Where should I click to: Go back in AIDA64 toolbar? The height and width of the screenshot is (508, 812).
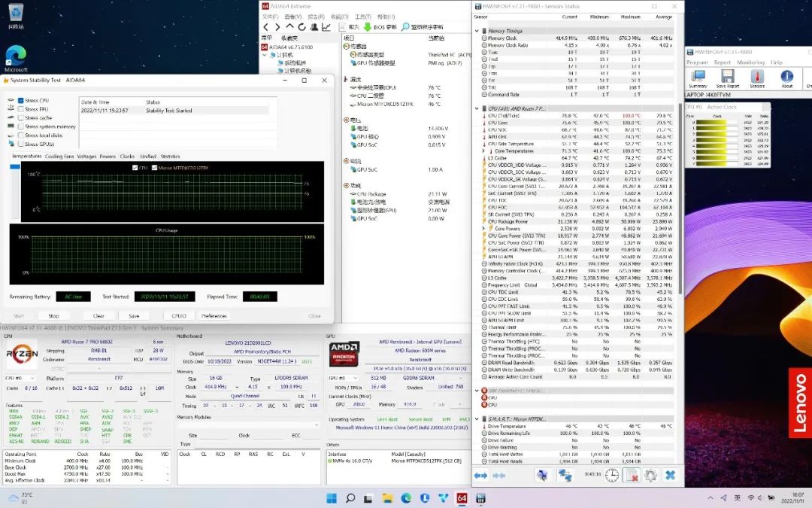pyautogui.click(x=265, y=27)
